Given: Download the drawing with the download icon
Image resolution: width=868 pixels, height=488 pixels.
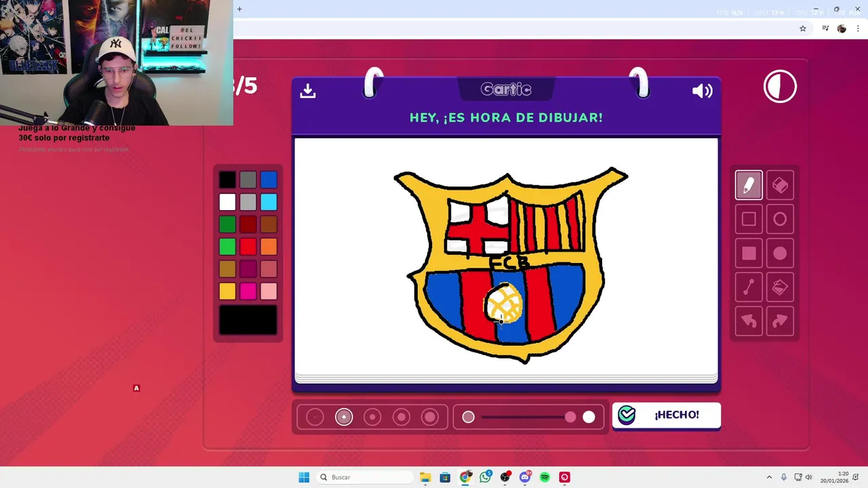Looking at the screenshot, I should [308, 91].
